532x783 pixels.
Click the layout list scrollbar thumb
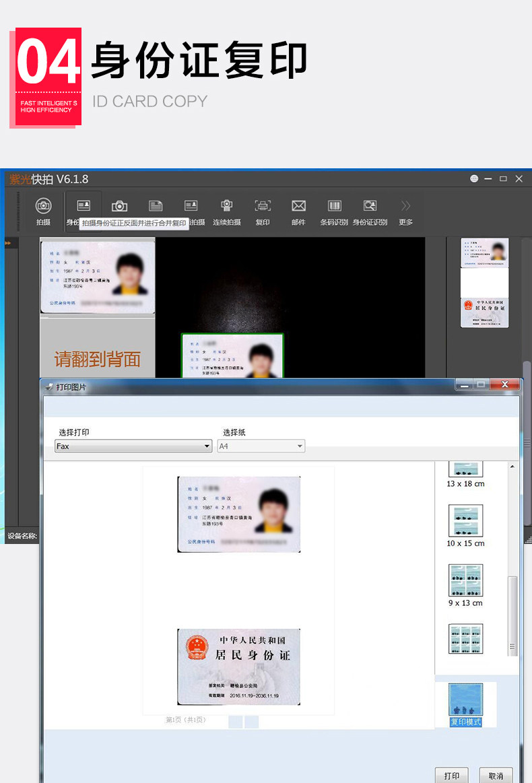512,615
